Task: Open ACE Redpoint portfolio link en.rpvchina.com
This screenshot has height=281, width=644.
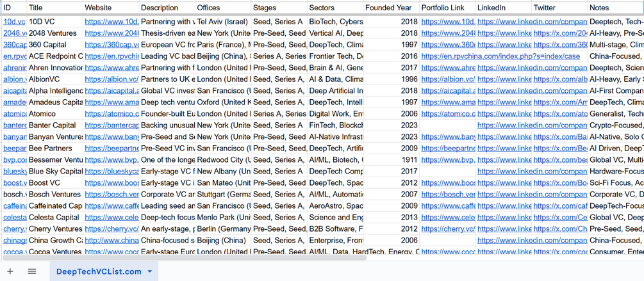Action: click(500, 56)
